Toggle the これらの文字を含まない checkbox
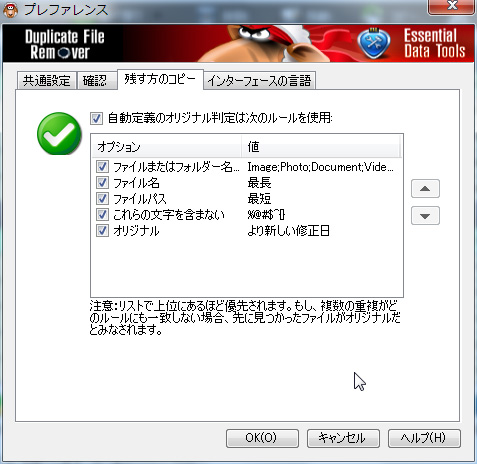Screen dimensions: 477x464 (x=102, y=214)
